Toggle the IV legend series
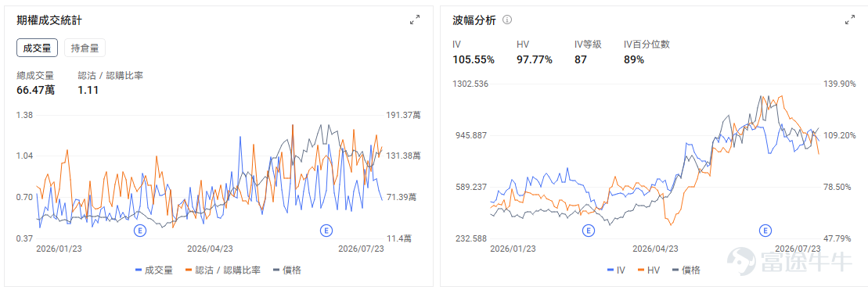This screenshot has height=290, width=868. [x=616, y=270]
